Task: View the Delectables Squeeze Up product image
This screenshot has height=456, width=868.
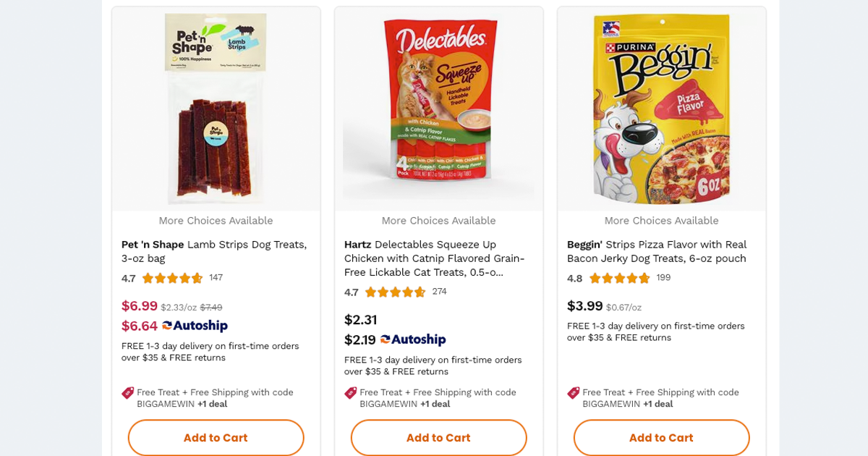Action: (438, 109)
